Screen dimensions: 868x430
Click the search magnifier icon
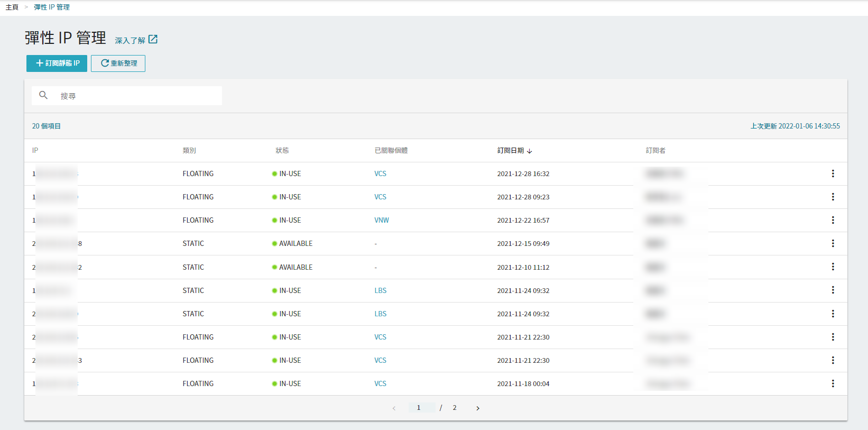tap(43, 95)
